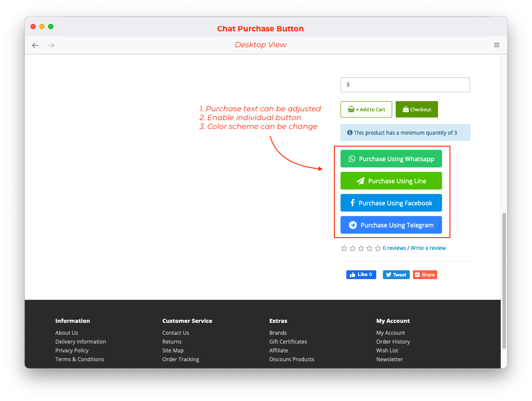Click the fifth review star
The image size is (532, 401).
(378, 248)
